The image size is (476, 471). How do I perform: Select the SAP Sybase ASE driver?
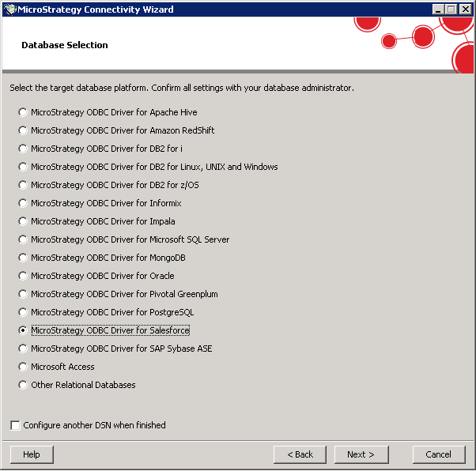click(x=23, y=349)
